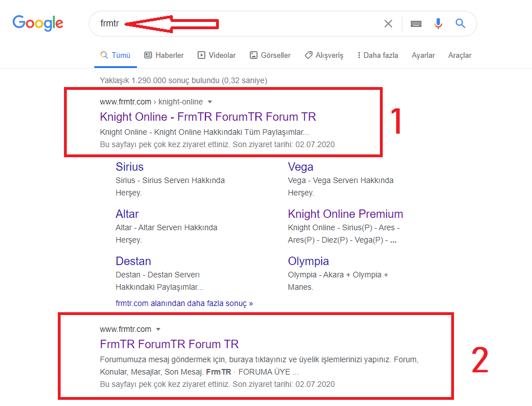Open the Knight Online Premium sitelink
This screenshot has width=532, height=406.
point(345,214)
